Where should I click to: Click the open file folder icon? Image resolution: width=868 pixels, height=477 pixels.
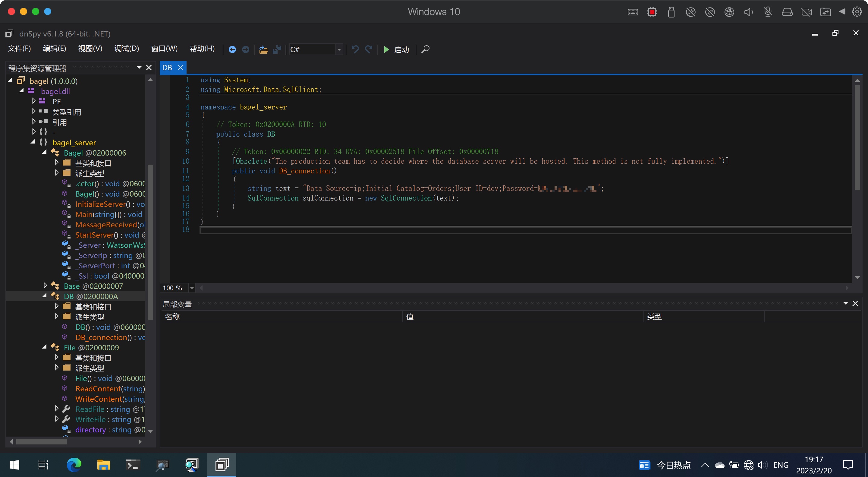(263, 49)
